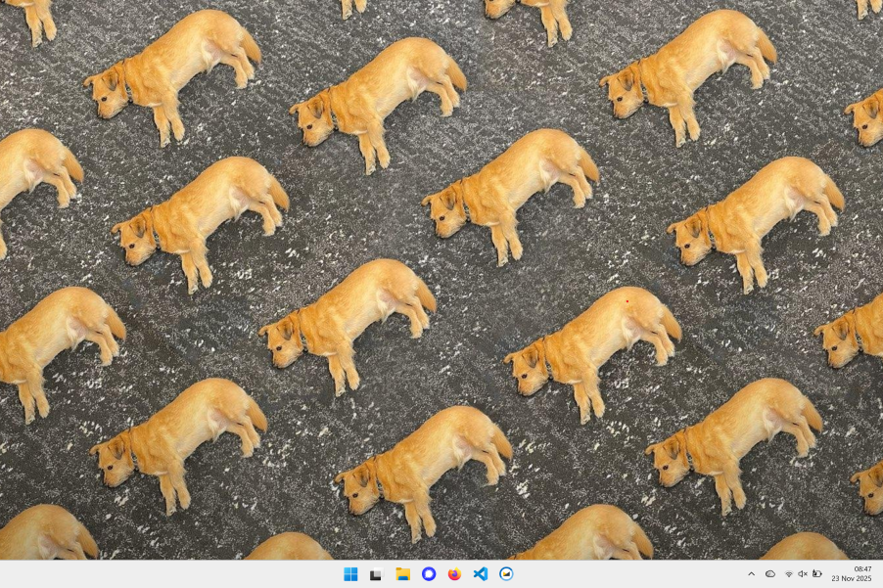Viewport: 883px width, 588px height.
Task: Click the cloud icon in the tray
Action: pyautogui.click(x=769, y=575)
